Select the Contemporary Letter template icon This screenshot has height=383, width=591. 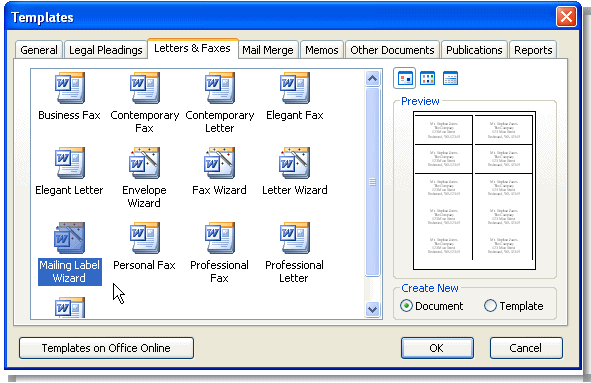pyautogui.click(x=220, y=87)
